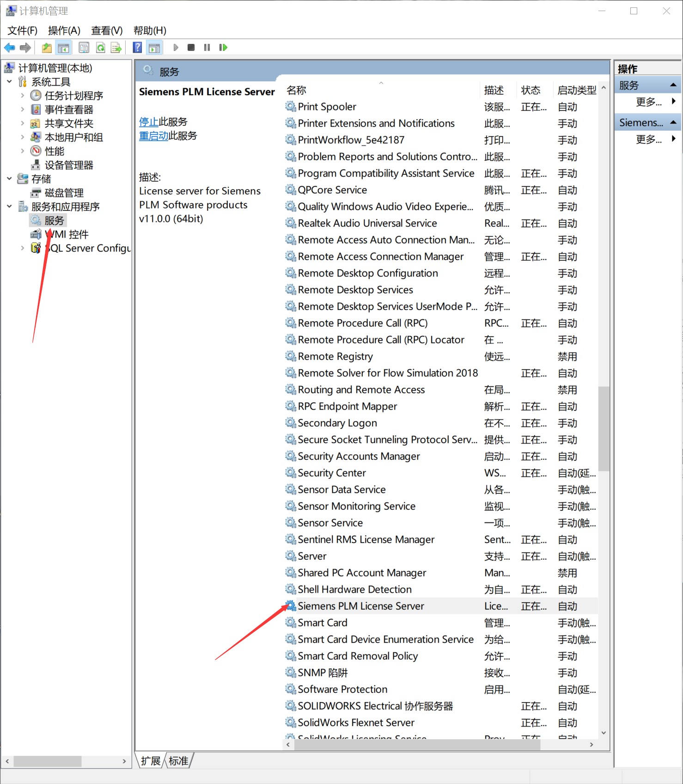The image size is (683, 784).
Task: Expand the Local Users and Groups node
Action: (x=22, y=137)
